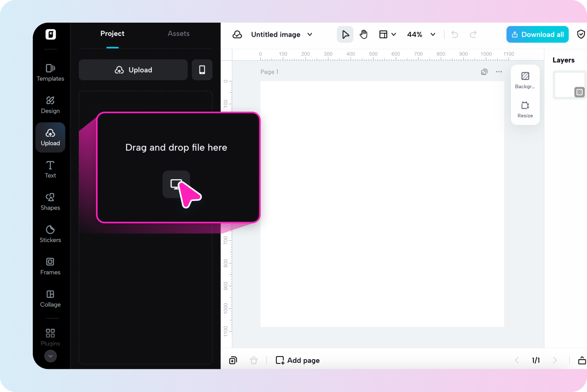Delete the current page

[254, 360]
